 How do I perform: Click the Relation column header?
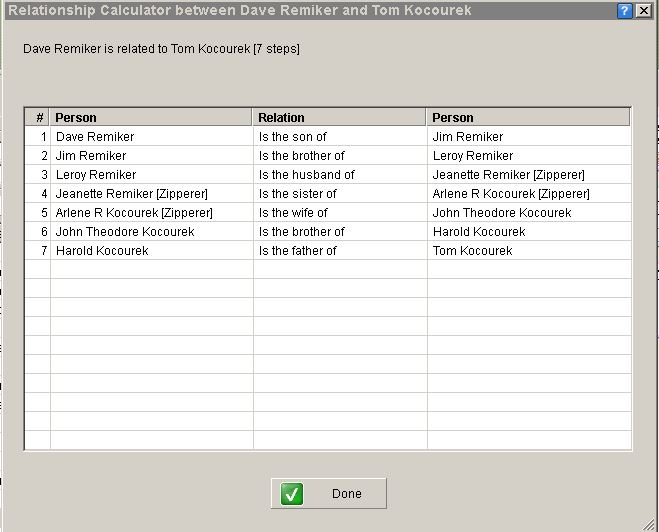pos(339,117)
